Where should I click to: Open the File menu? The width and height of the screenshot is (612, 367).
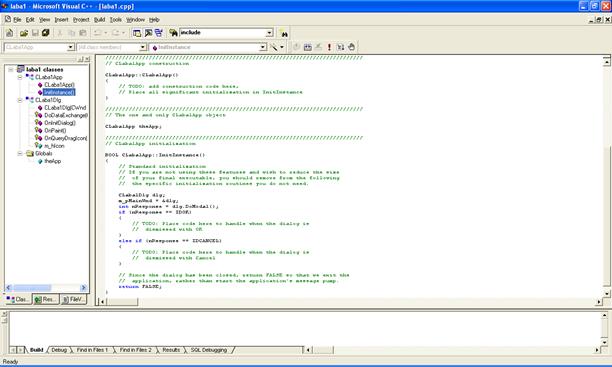pyautogui.click(x=17, y=20)
